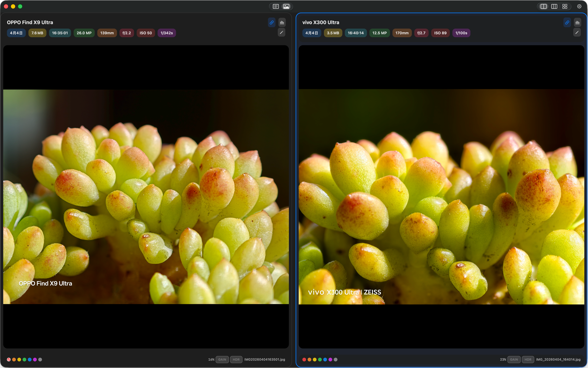Switch to text list view icon
588x368 pixels.
pos(276,6)
